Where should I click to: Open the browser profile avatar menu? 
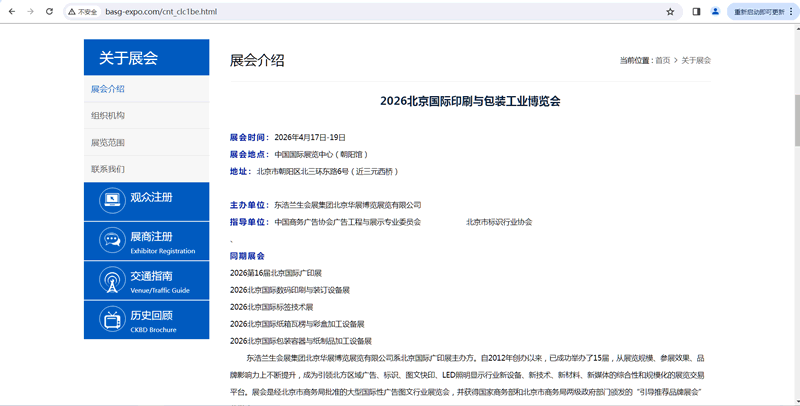[715, 12]
